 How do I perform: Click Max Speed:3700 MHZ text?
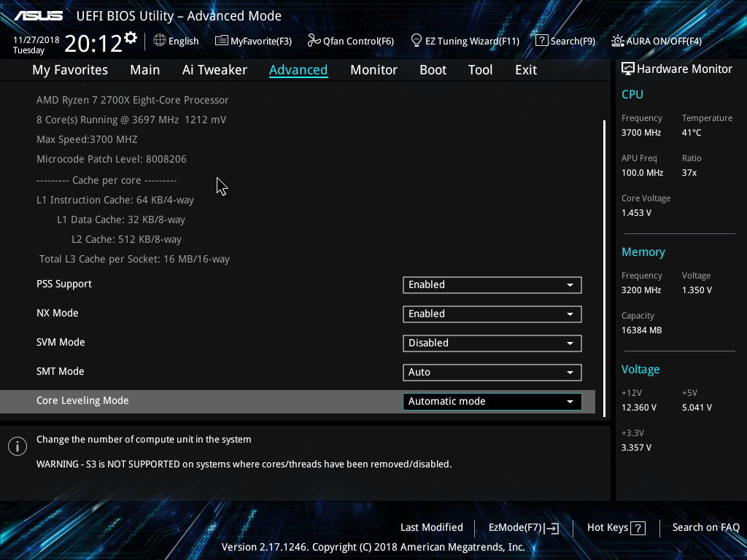87,139
